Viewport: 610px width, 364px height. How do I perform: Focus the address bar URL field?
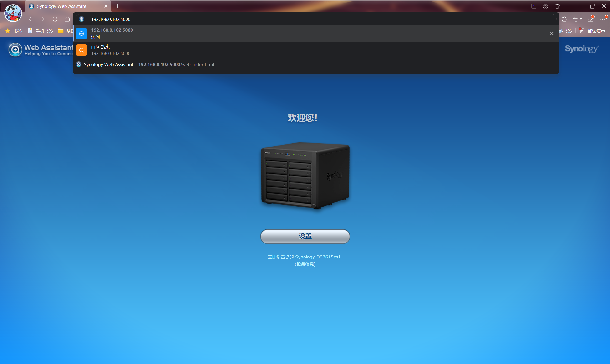(316, 19)
